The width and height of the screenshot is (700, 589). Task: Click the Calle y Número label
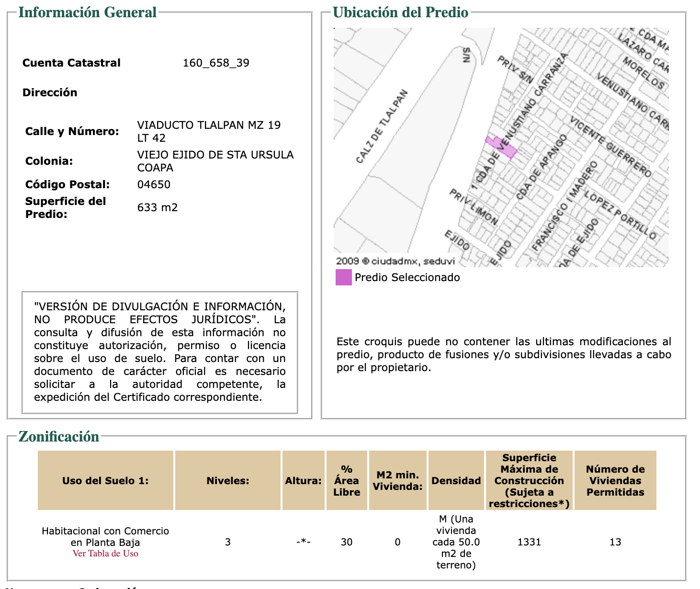pos(72,132)
